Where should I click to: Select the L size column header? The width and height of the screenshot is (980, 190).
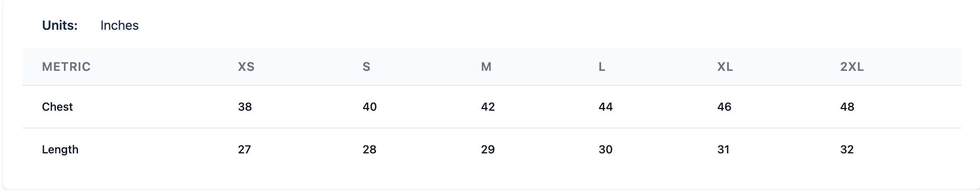pos(602,66)
